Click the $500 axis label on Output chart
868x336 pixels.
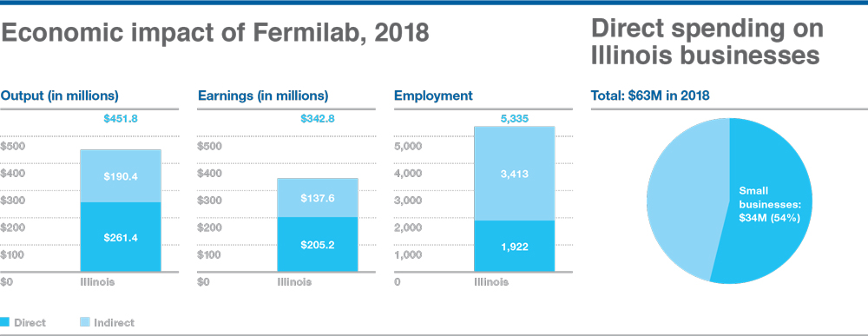click(13, 146)
